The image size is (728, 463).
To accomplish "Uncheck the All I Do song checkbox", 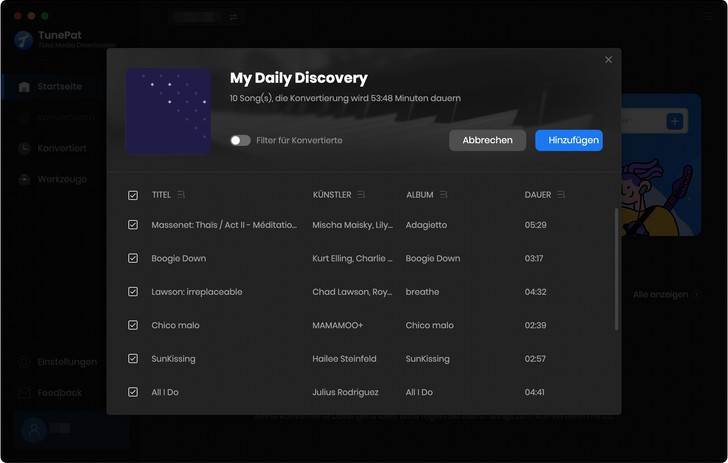I will [133, 392].
